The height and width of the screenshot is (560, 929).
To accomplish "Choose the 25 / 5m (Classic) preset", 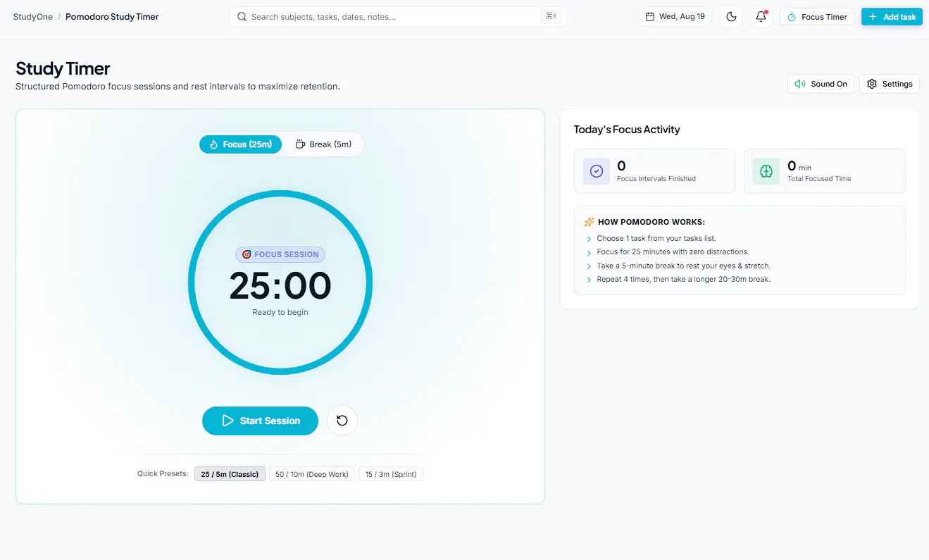I will pyautogui.click(x=230, y=474).
